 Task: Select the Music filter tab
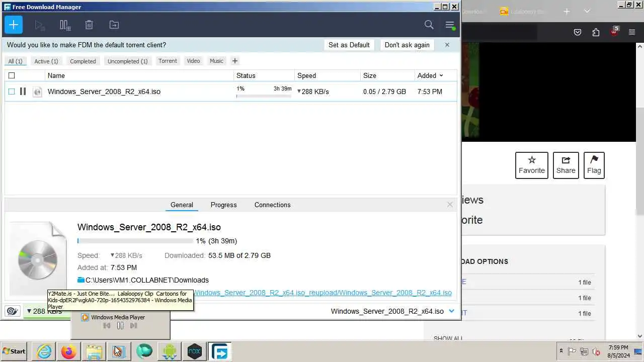216,61
